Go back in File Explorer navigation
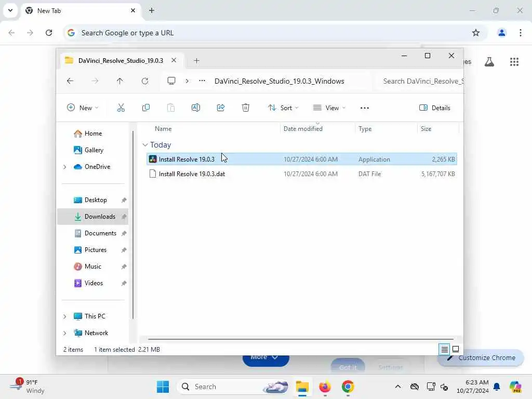Screen dimensions: 532x399 (x=70, y=81)
